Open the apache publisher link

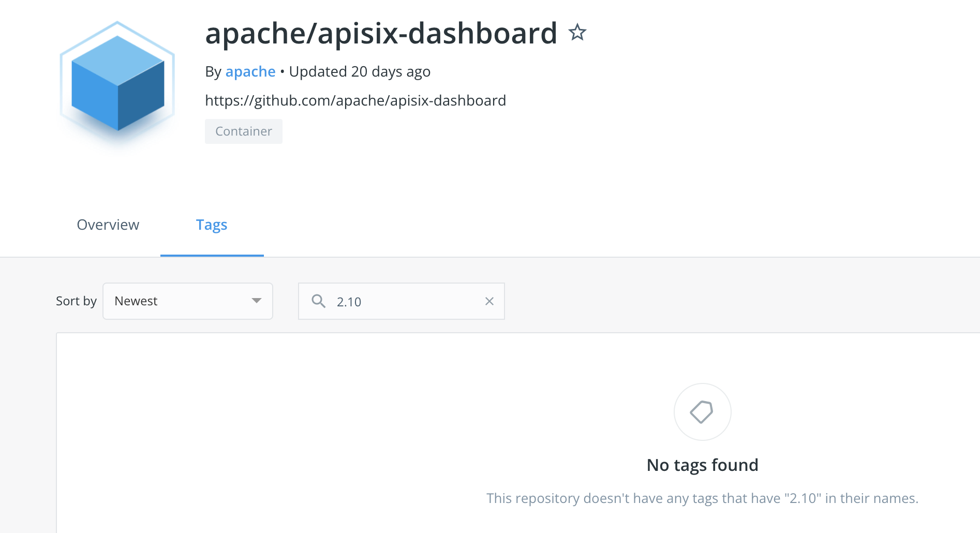[x=250, y=71]
